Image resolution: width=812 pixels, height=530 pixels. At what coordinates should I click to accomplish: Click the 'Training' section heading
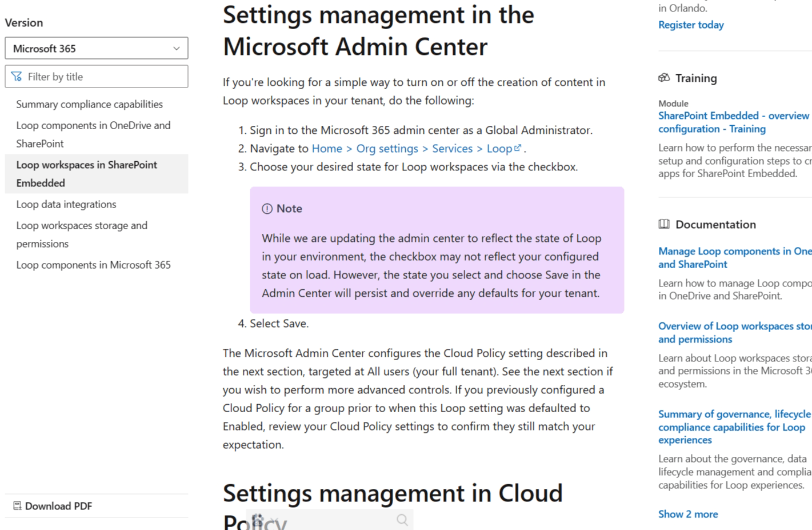(696, 78)
